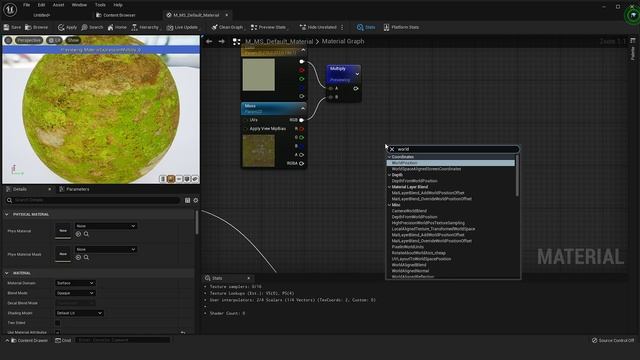This screenshot has height=360, width=640.
Task: Browse to Phys Material Mask asset
Action: click(x=86, y=257)
